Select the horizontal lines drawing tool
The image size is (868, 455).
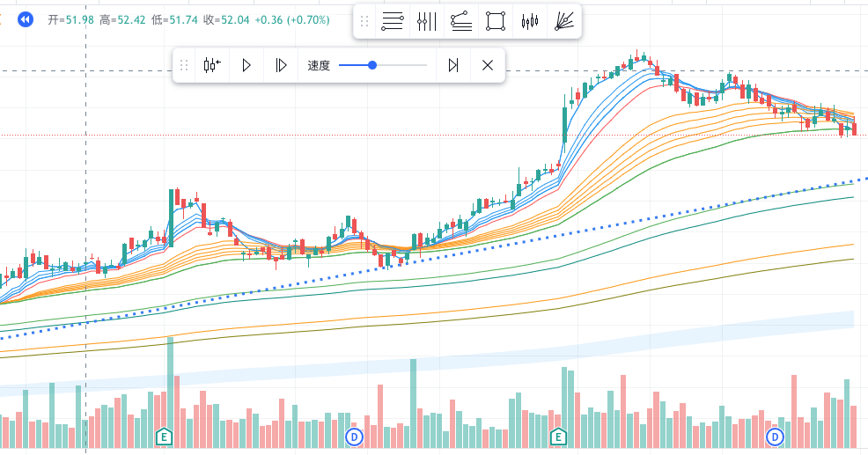tap(393, 22)
